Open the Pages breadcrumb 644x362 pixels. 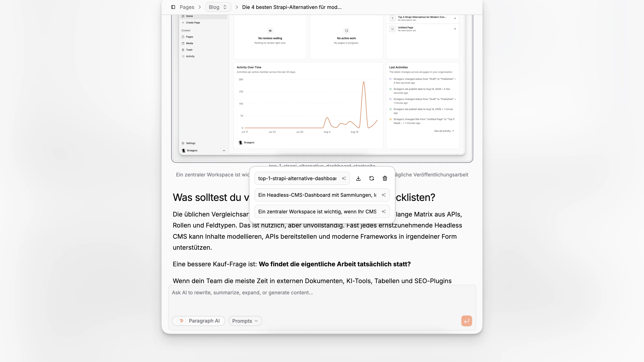tap(187, 7)
